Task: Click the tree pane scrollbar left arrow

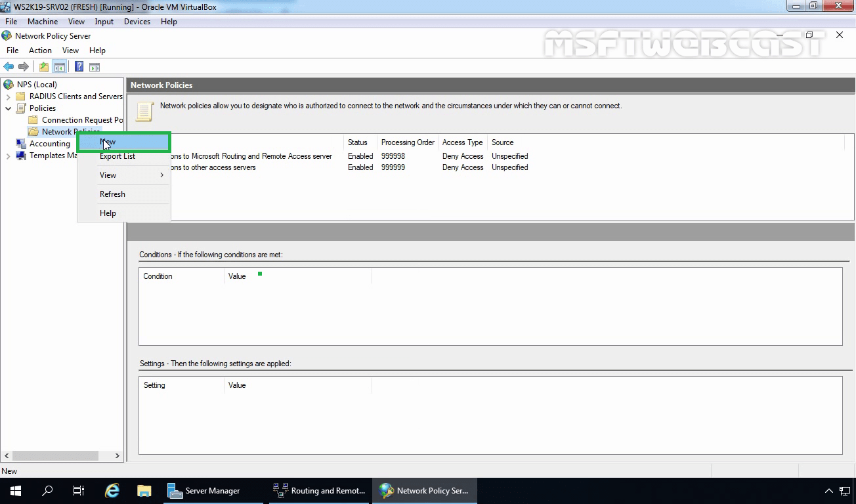Action: click(7, 455)
